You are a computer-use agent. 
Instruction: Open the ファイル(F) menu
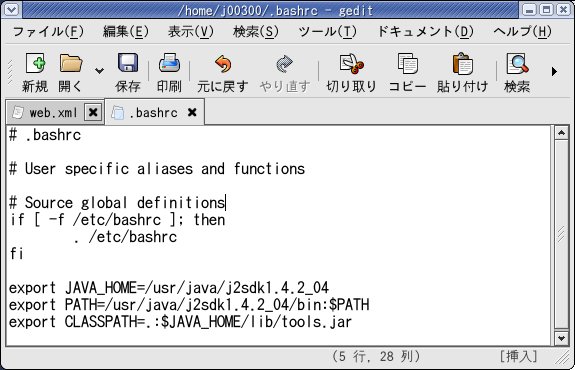[x=48, y=32]
